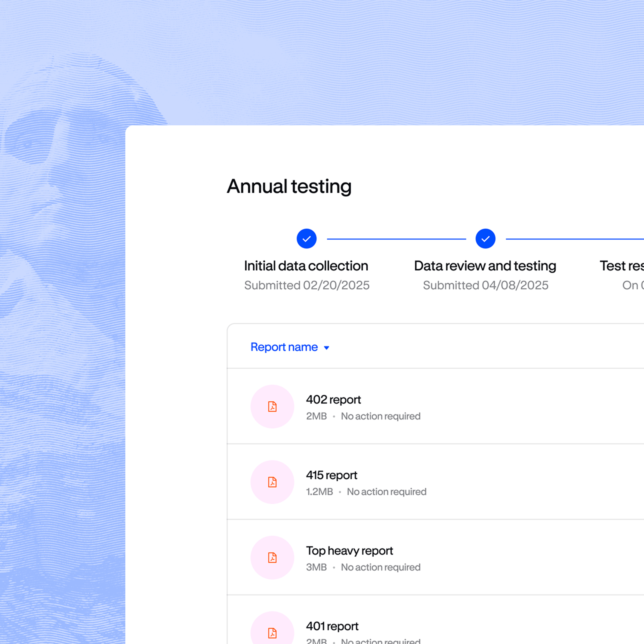Open the 402 report title
Viewport: 644px width, 644px height.
[333, 399]
